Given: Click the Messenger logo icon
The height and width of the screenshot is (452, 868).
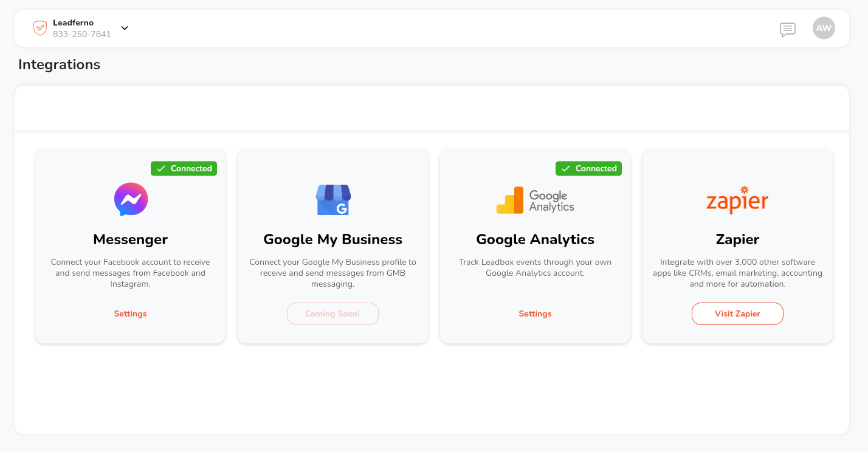Looking at the screenshot, I should (131, 199).
